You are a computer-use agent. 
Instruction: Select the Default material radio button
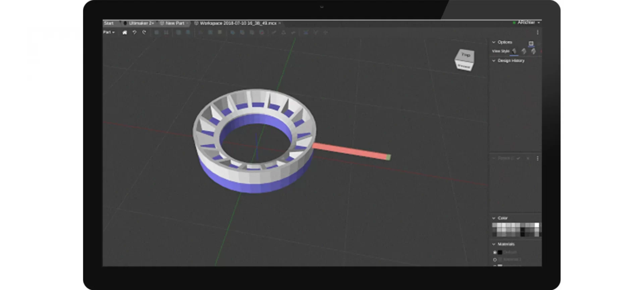coord(495,252)
